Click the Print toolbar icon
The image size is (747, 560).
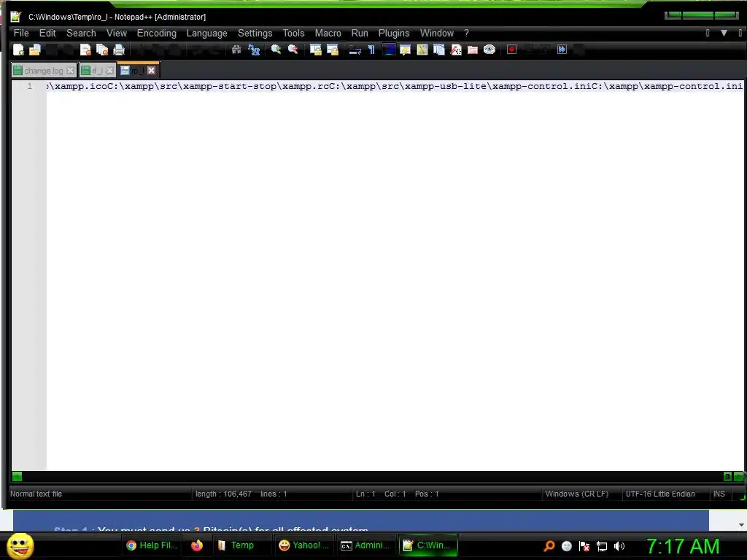(x=119, y=50)
